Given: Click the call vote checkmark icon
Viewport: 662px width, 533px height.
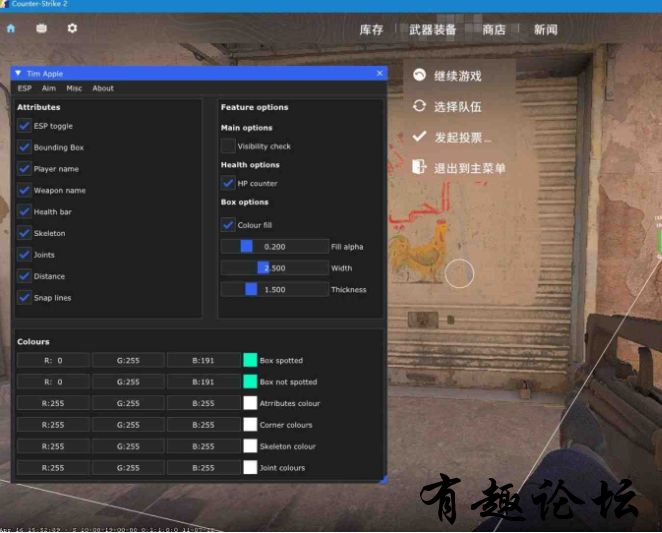Looking at the screenshot, I should (x=419, y=136).
